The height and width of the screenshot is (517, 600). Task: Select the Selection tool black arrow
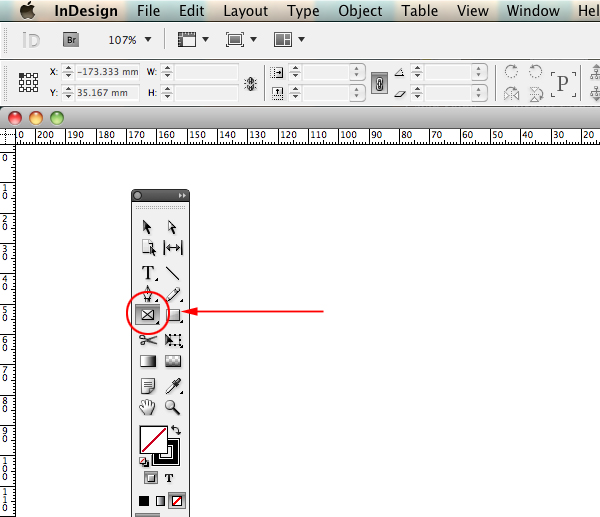(147, 227)
